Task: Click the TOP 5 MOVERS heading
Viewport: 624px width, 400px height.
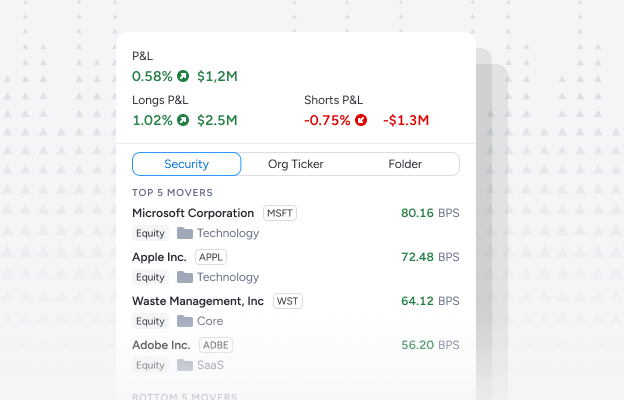Action: point(172,193)
